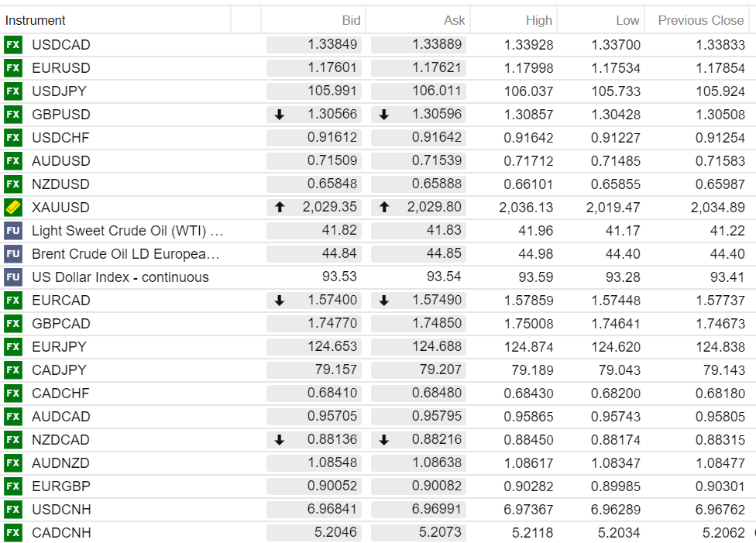The width and height of the screenshot is (756, 543).
Task: Click the FX icon next to EURGBP
Action: click(x=13, y=486)
